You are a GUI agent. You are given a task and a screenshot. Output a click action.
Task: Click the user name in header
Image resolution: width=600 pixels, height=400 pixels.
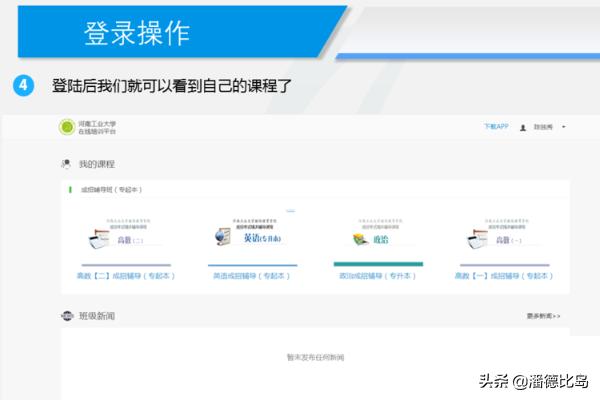tap(543, 127)
